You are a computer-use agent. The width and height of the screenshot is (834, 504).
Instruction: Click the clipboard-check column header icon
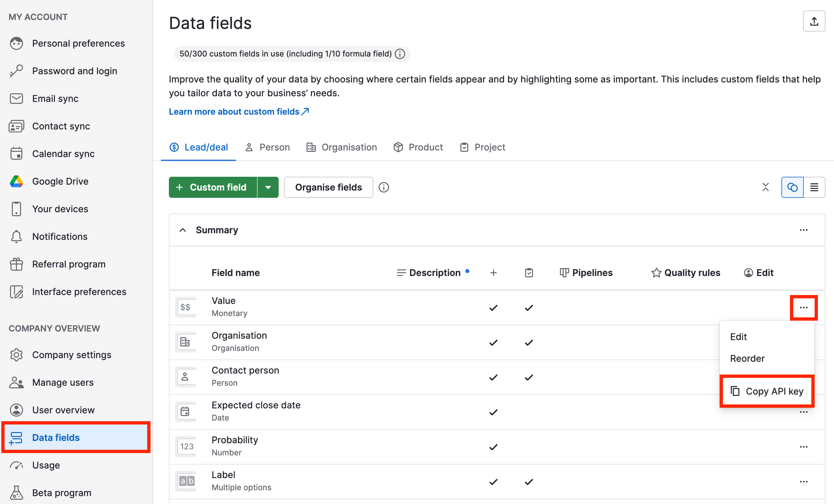pos(529,273)
